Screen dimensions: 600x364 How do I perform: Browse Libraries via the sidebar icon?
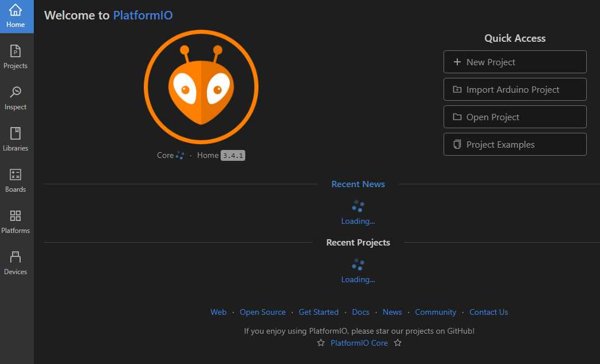(x=16, y=139)
